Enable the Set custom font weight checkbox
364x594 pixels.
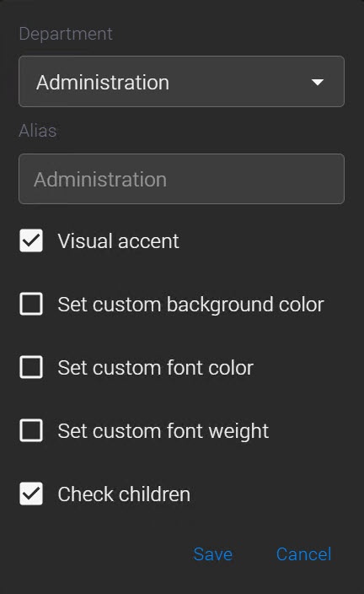31,430
